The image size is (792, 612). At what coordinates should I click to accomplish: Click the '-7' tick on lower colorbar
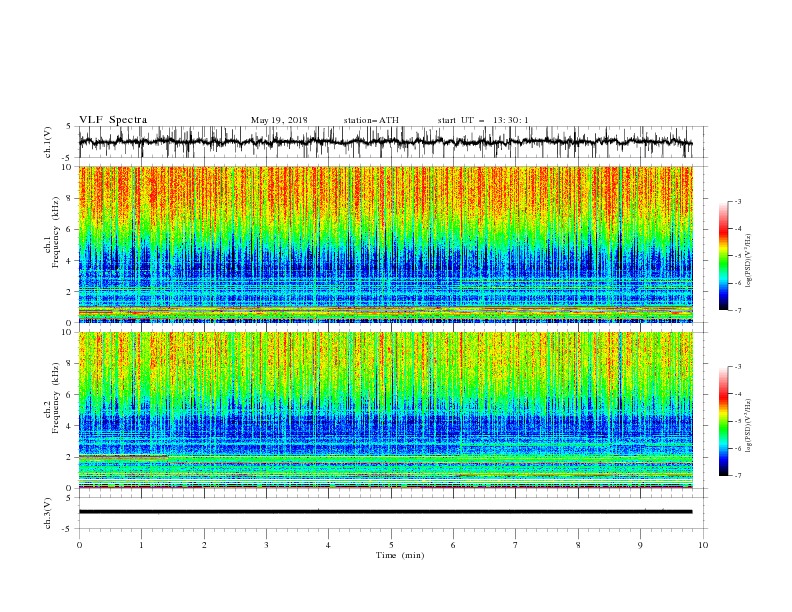[738, 476]
